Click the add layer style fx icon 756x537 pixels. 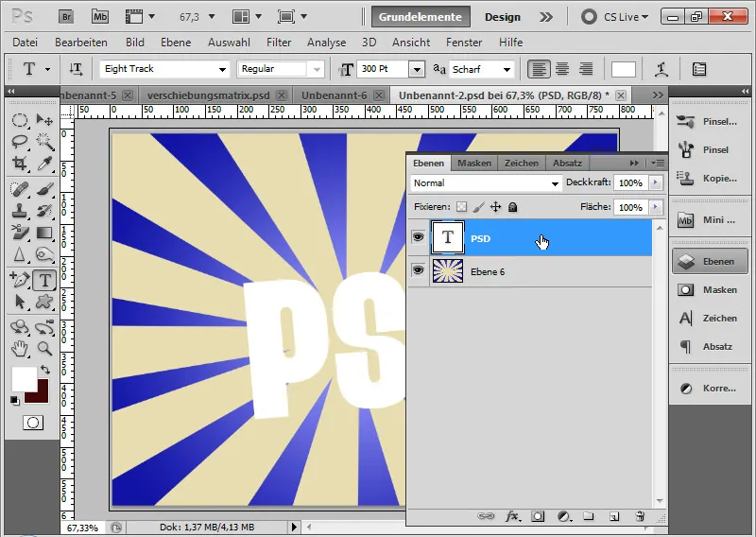512,517
